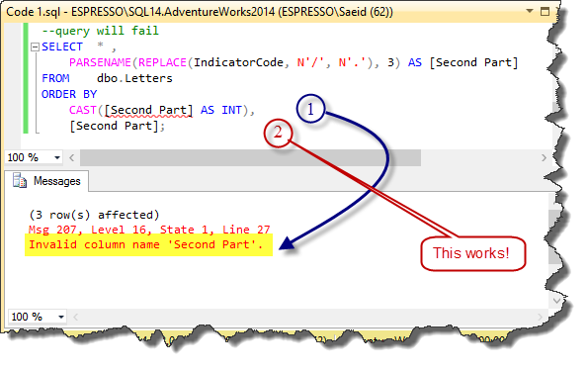Click the last line [Second Part];
This screenshot has width=588, height=371.
coord(118,126)
